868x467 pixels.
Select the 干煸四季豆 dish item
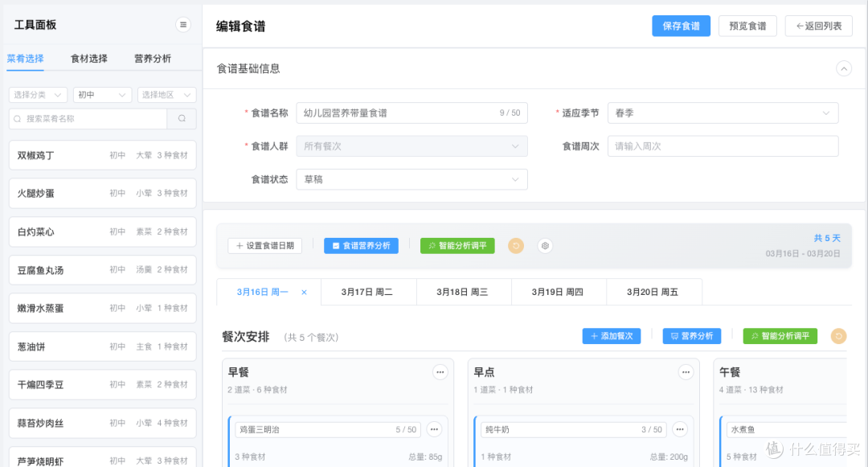tap(102, 384)
